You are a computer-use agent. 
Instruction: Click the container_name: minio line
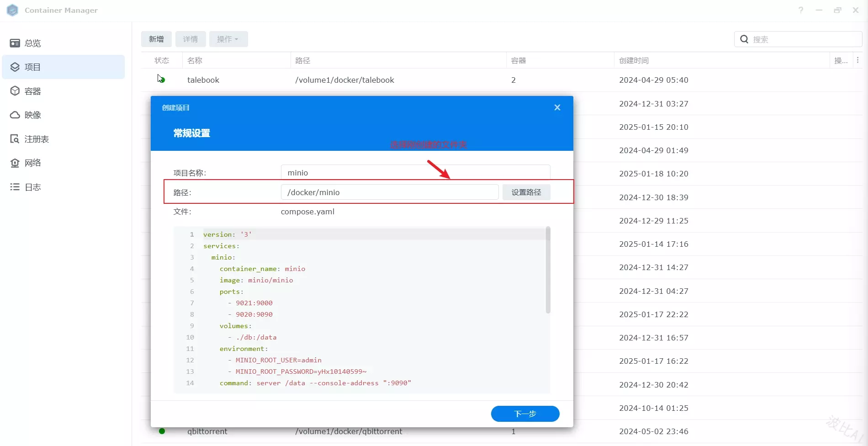point(262,269)
